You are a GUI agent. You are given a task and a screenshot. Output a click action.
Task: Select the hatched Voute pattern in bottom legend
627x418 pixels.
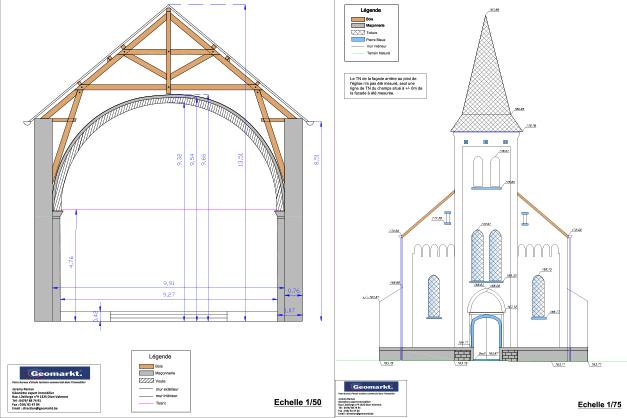click(144, 383)
